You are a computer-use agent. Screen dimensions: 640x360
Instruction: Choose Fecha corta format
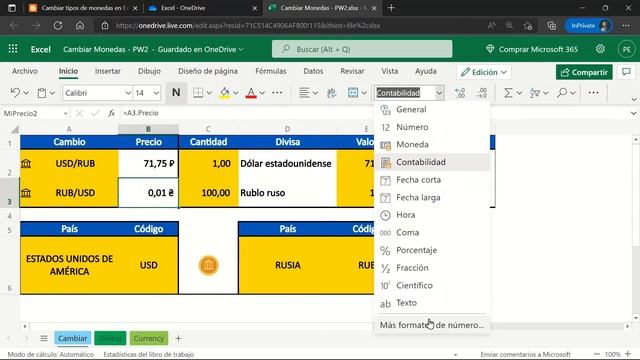click(432, 180)
